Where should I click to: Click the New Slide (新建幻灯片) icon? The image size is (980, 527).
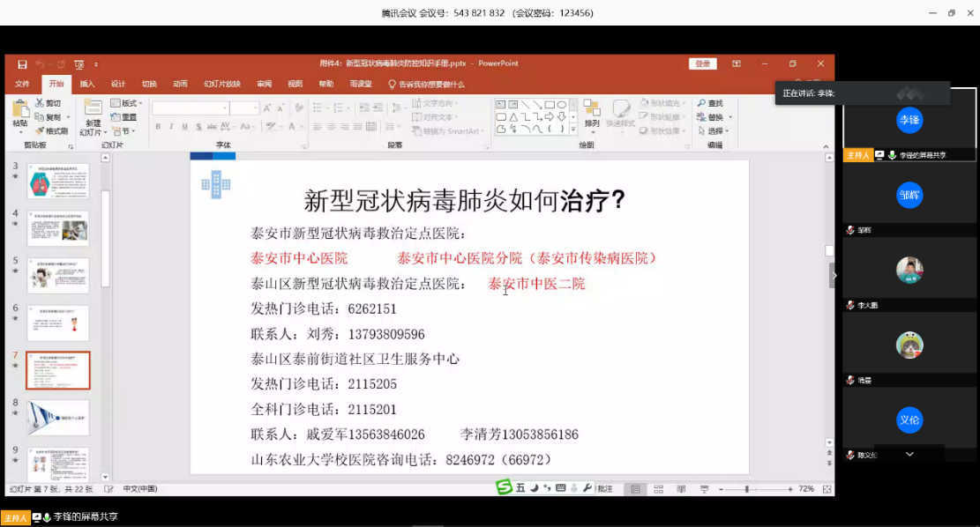click(93, 109)
